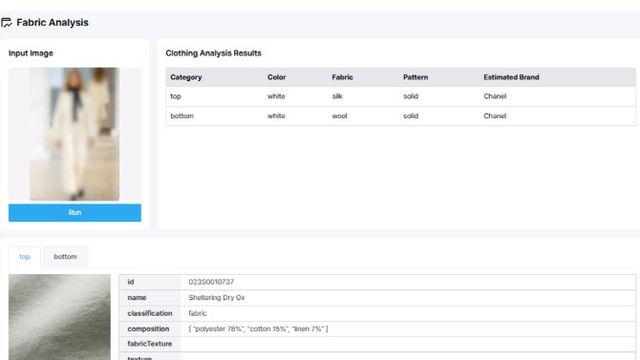Click the white color cell in bottom row
The height and width of the screenshot is (360, 640).
pyautogui.click(x=276, y=116)
